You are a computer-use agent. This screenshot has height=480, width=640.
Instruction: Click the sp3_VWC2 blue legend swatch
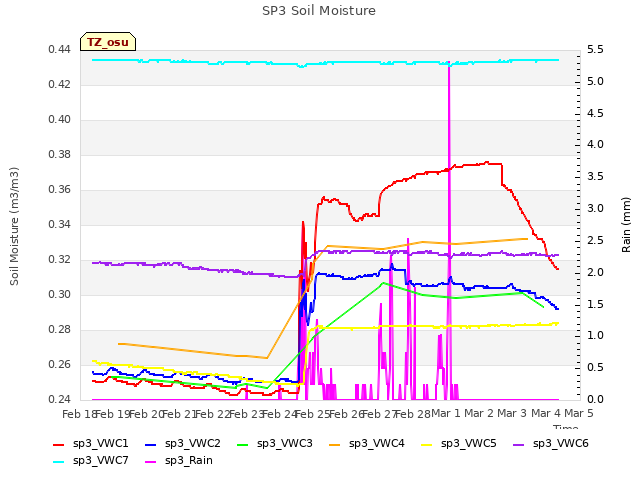151,444
